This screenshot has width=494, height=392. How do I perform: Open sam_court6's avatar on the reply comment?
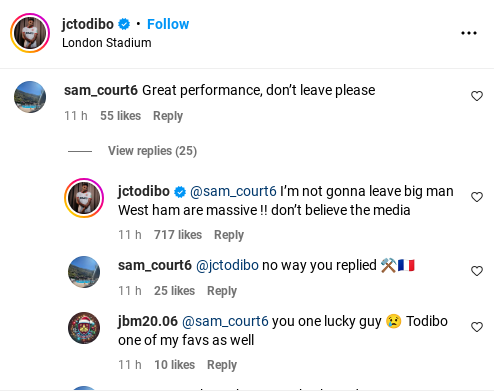(x=84, y=272)
